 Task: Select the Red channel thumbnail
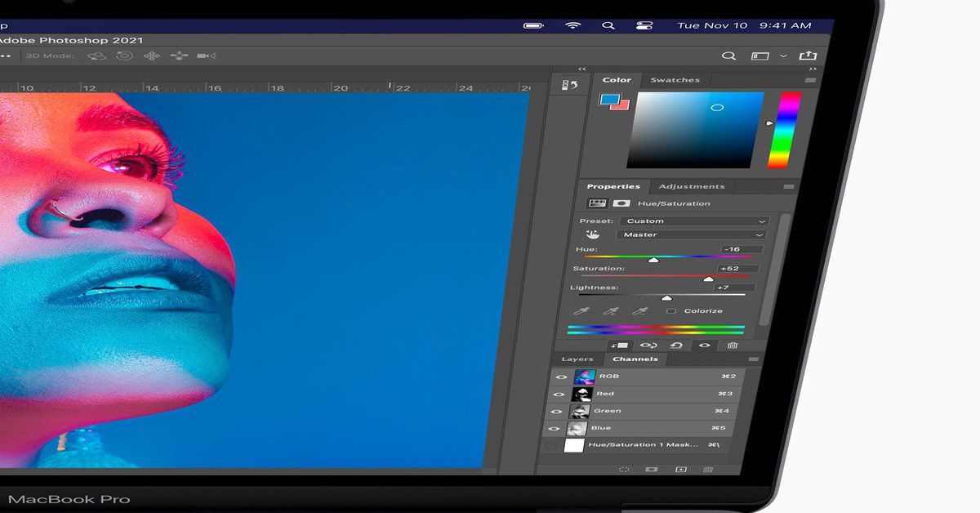click(581, 394)
